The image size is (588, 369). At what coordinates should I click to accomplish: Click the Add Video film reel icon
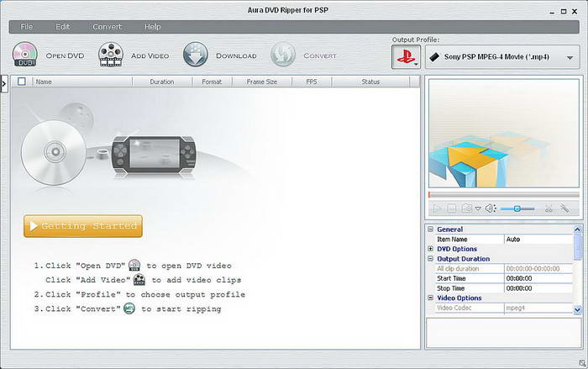point(111,55)
